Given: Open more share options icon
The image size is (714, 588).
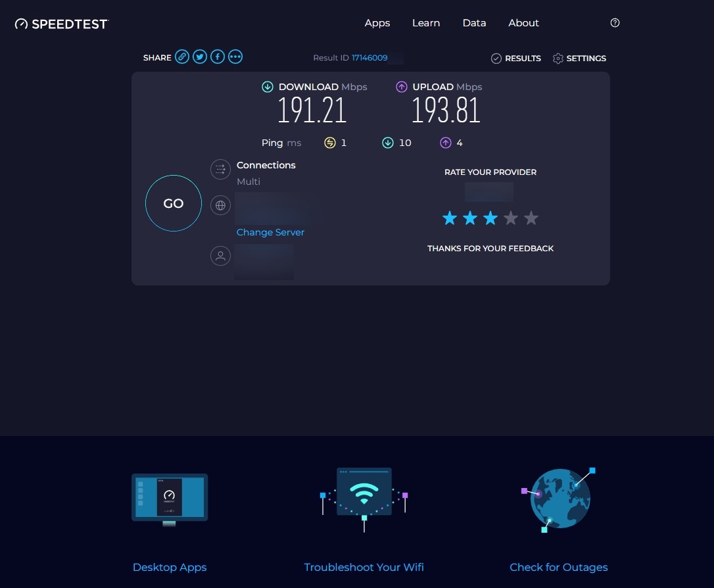Looking at the screenshot, I should point(235,57).
